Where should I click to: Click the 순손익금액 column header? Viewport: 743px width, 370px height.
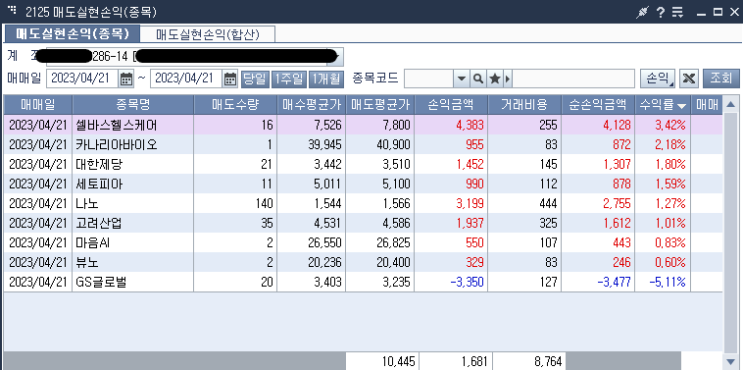pyautogui.click(x=598, y=105)
